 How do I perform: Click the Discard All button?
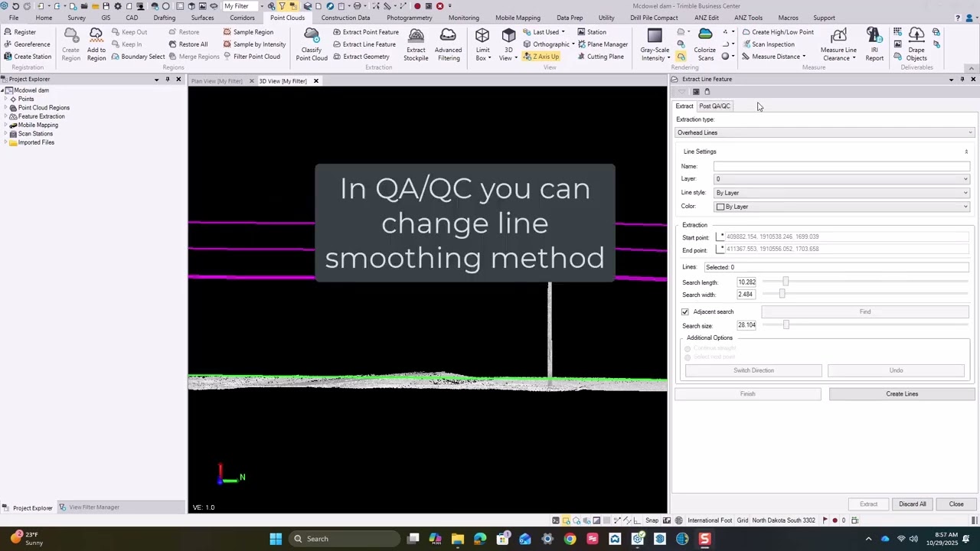912,504
